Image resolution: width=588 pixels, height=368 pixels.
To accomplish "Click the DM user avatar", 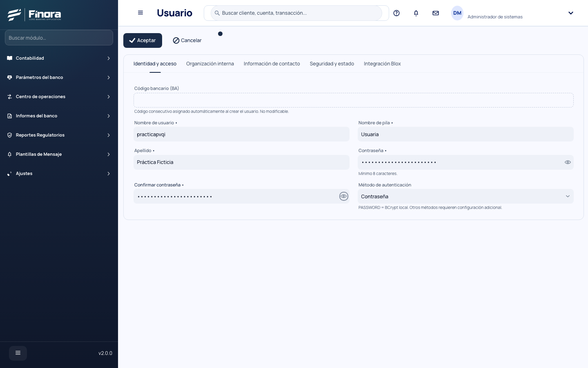I will (457, 13).
